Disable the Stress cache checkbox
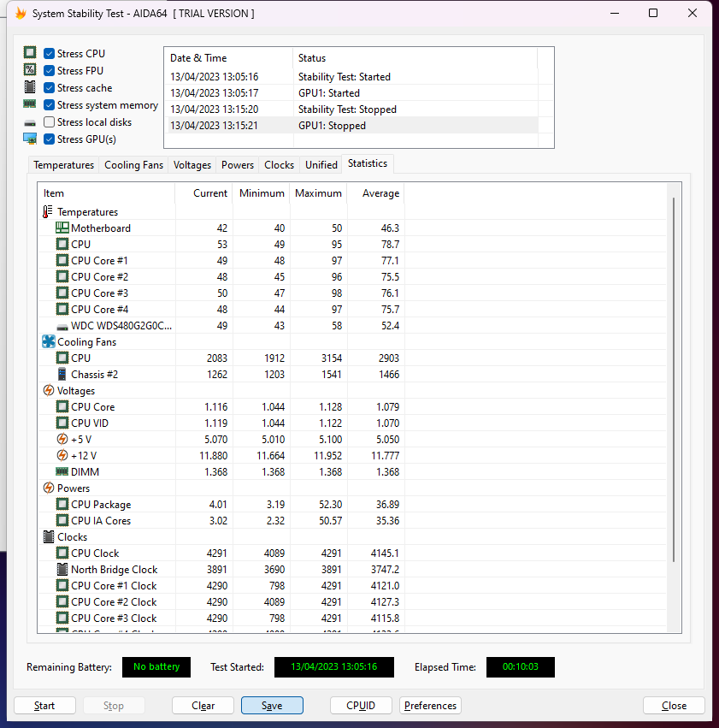The height and width of the screenshot is (728, 719). tap(50, 88)
